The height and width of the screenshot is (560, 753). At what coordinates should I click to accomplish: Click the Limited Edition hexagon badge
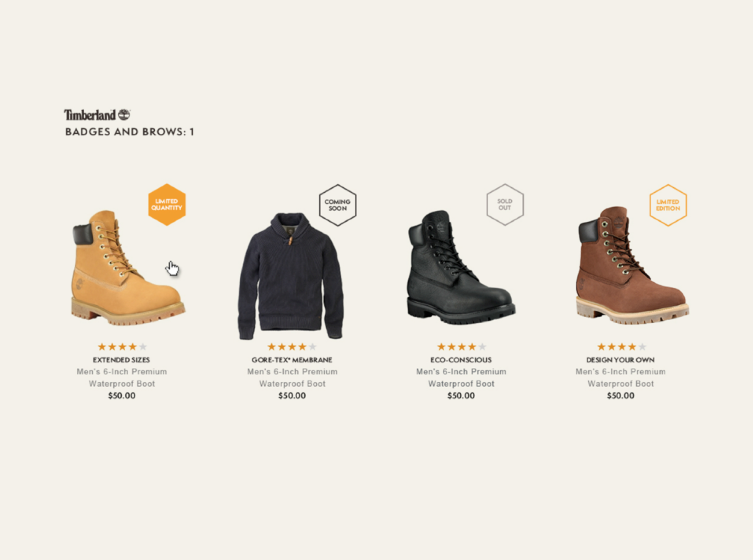pos(668,205)
